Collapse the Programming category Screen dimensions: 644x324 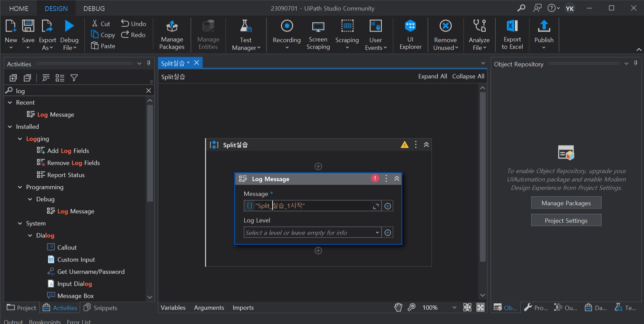pyautogui.click(x=20, y=187)
